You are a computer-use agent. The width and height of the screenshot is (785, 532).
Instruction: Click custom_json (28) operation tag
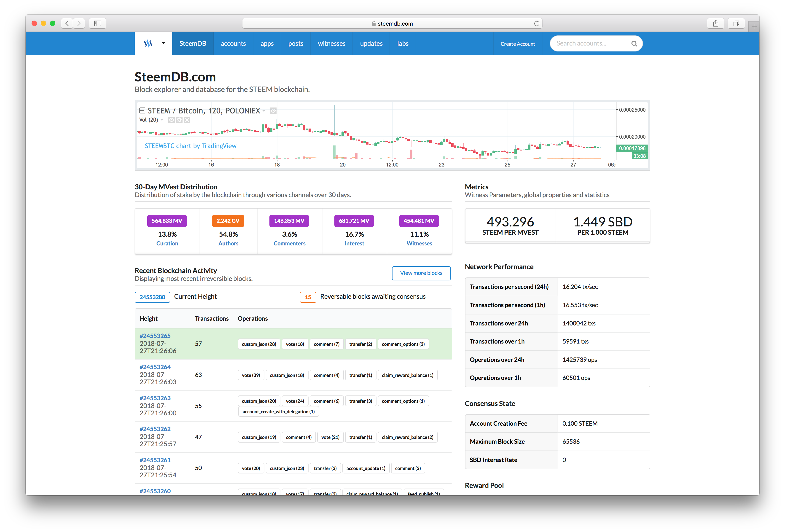click(259, 344)
